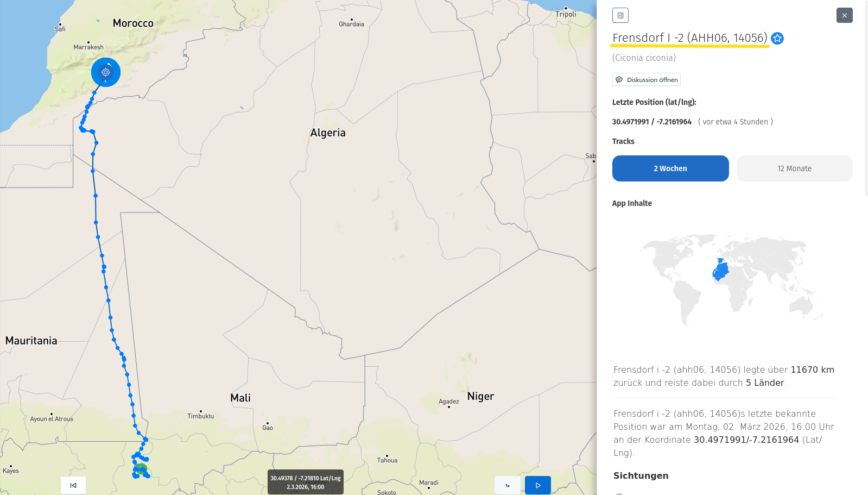
Task: Click the world map thumbnail
Action: pyautogui.click(x=732, y=280)
